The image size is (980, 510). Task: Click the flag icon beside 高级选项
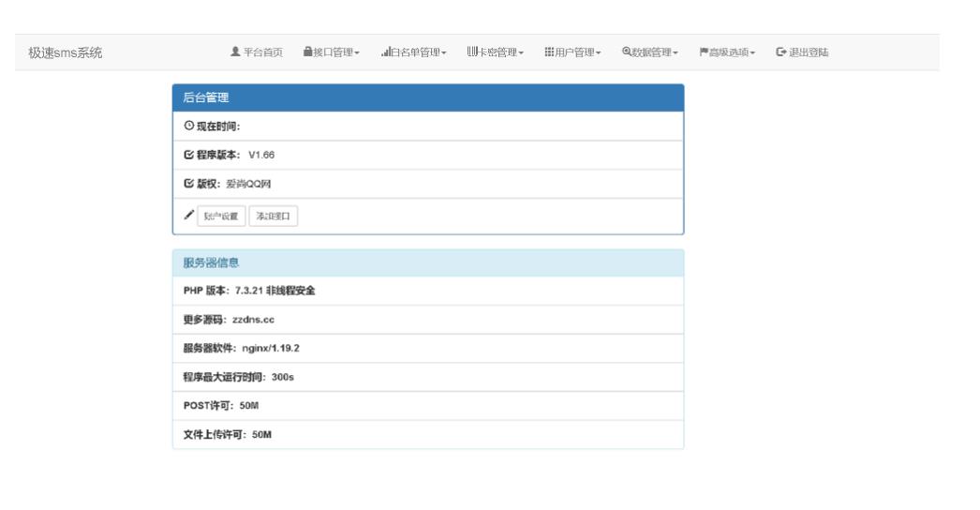(x=704, y=52)
